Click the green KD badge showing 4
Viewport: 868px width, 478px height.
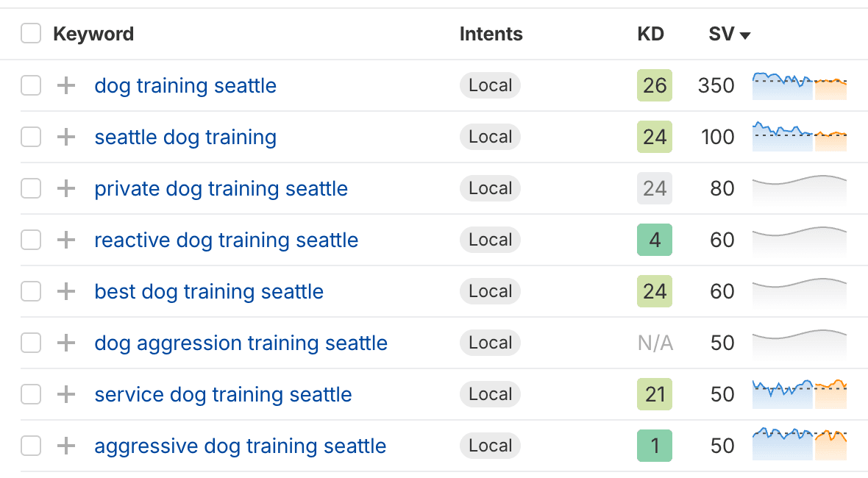pos(654,240)
